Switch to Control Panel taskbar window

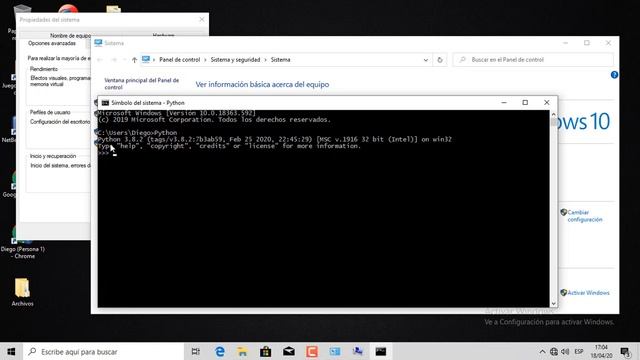click(x=335, y=351)
